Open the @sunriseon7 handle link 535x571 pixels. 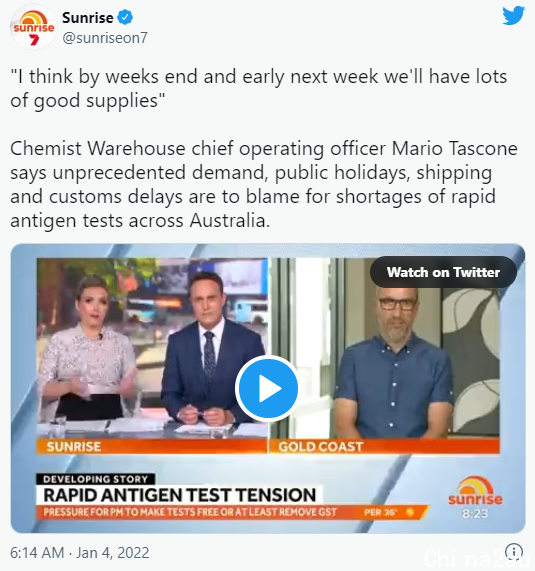pyautogui.click(x=105, y=38)
